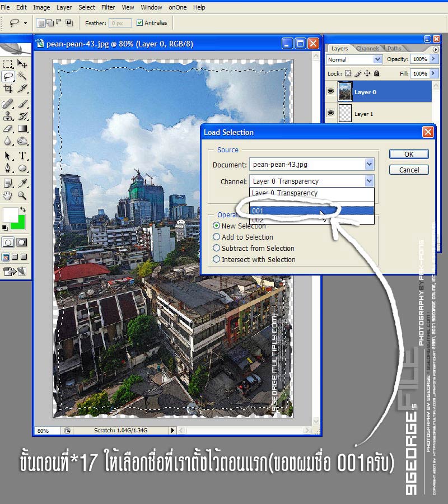Select the Hand tool
This screenshot has width=448, height=504.
(x=8, y=195)
